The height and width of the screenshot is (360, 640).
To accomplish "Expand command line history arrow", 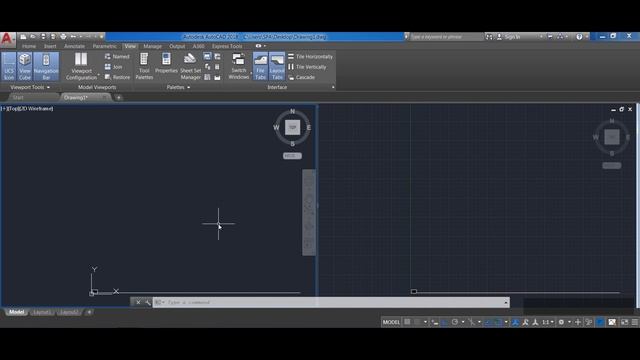I will click(506, 302).
